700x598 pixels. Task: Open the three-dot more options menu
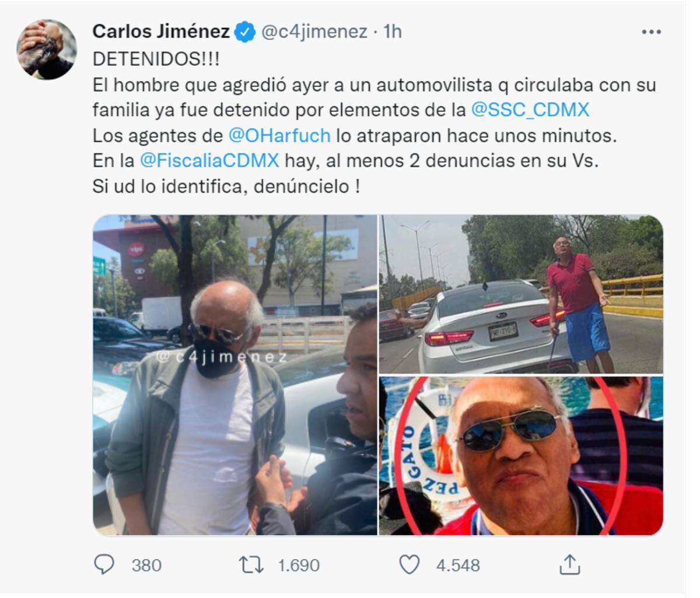pos(651,31)
